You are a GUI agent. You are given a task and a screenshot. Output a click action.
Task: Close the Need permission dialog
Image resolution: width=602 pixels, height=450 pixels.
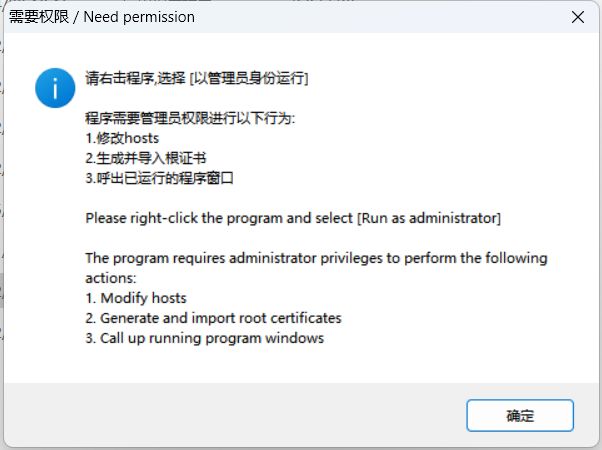[577, 17]
